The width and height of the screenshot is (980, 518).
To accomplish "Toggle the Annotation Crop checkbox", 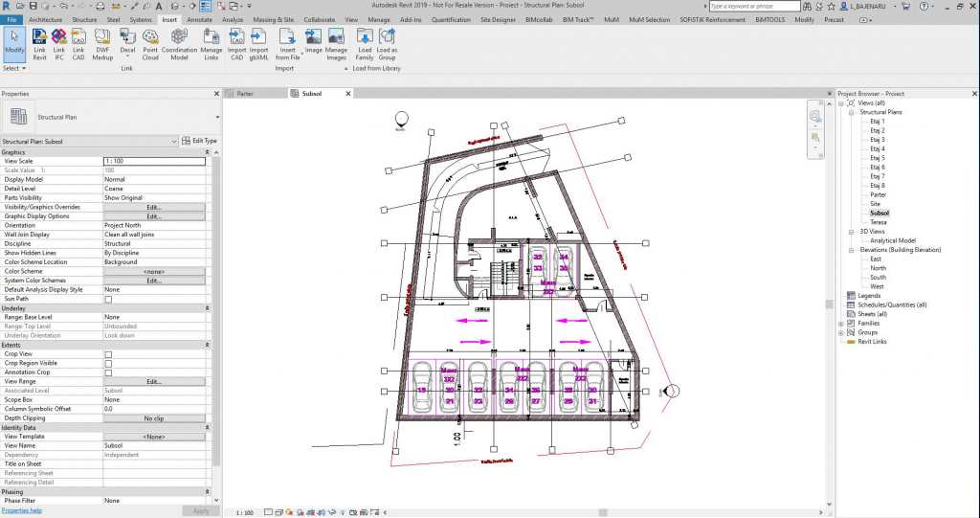I will tap(108, 372).
